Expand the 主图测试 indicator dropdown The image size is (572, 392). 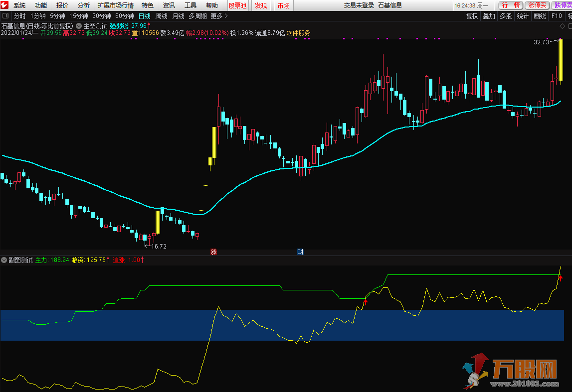79,26
